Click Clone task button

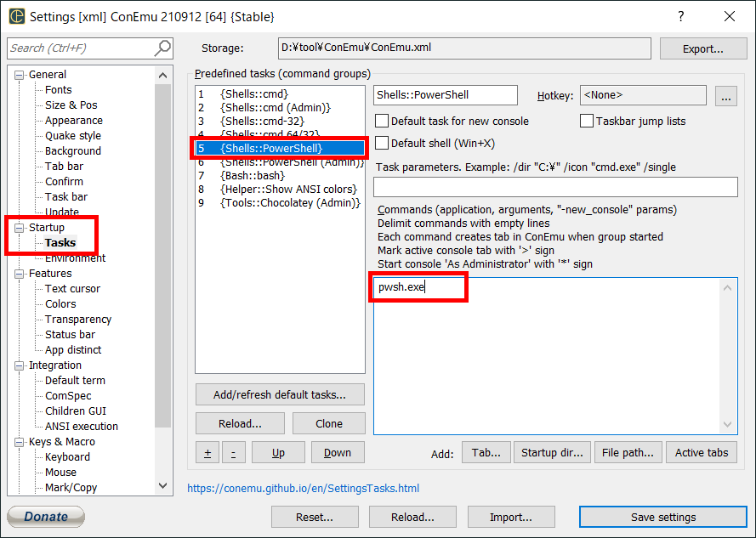[x=329, y=424]
